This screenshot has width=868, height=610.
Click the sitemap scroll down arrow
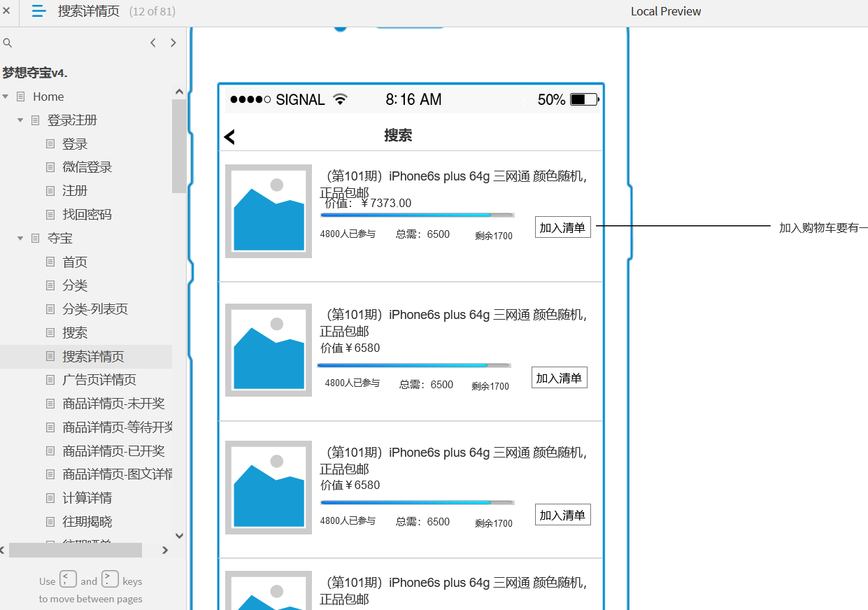point(179,536)
